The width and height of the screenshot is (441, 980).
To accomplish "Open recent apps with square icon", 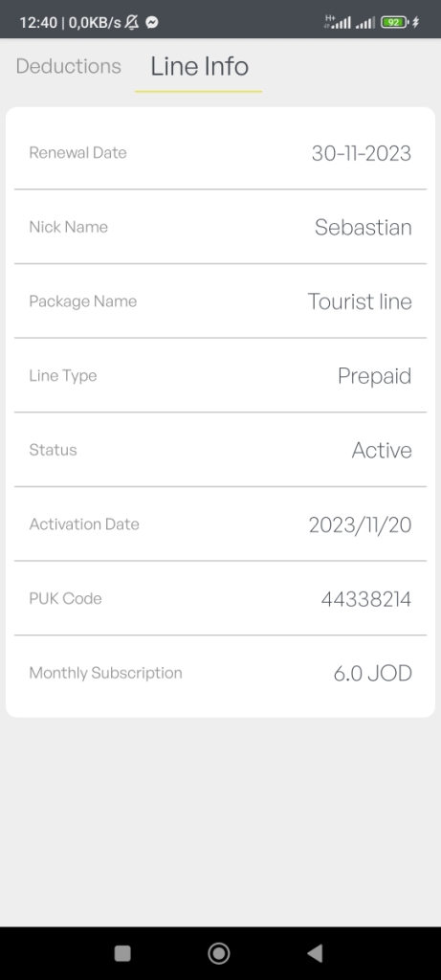I will pos(122,953).
